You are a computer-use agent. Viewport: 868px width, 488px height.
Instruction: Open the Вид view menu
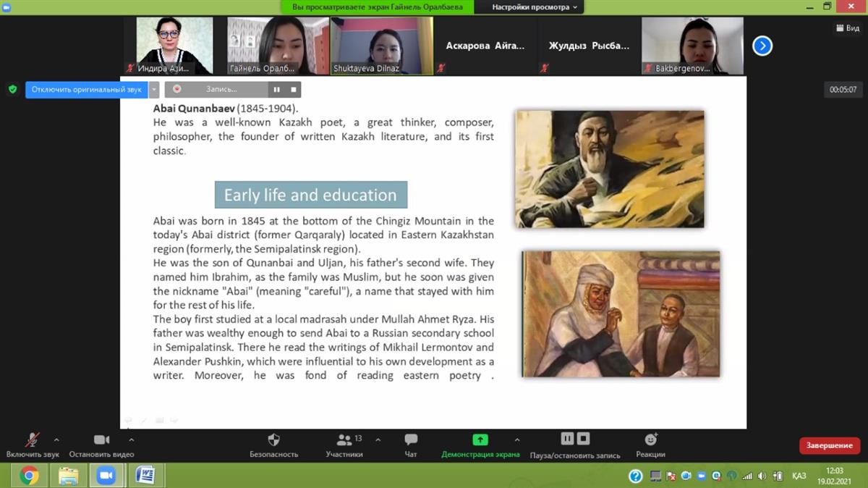coord(847,28)
